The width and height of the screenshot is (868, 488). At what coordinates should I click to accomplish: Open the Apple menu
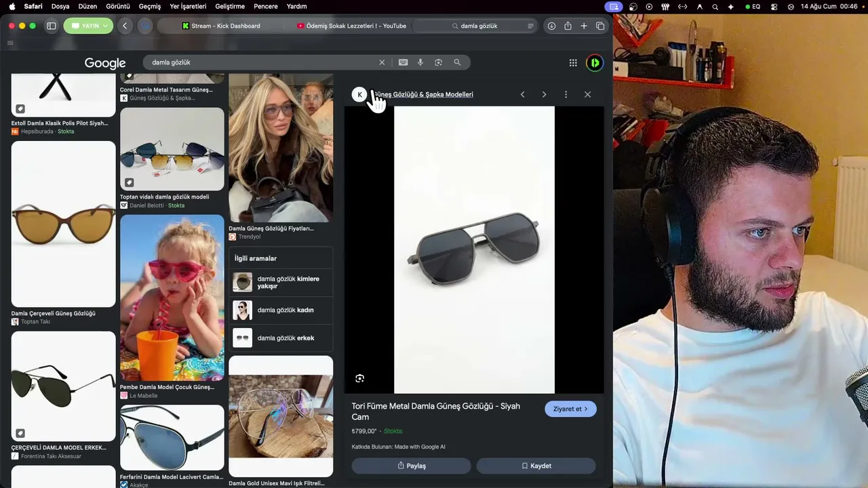12,6
